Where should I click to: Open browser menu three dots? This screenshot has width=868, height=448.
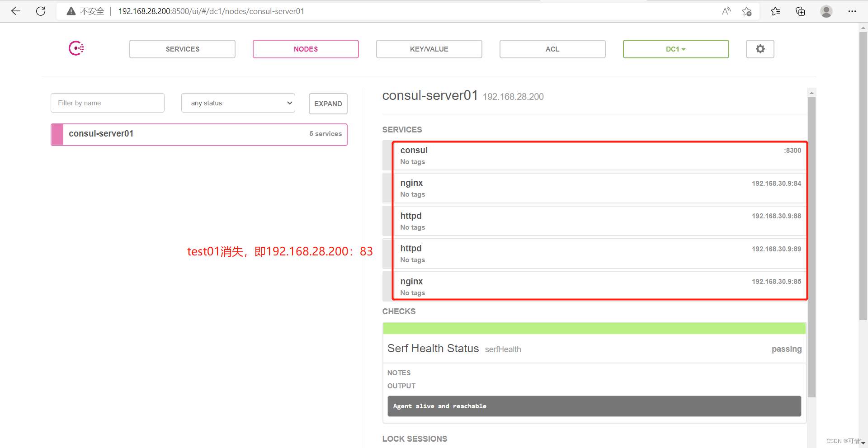(x=852, y=11)
